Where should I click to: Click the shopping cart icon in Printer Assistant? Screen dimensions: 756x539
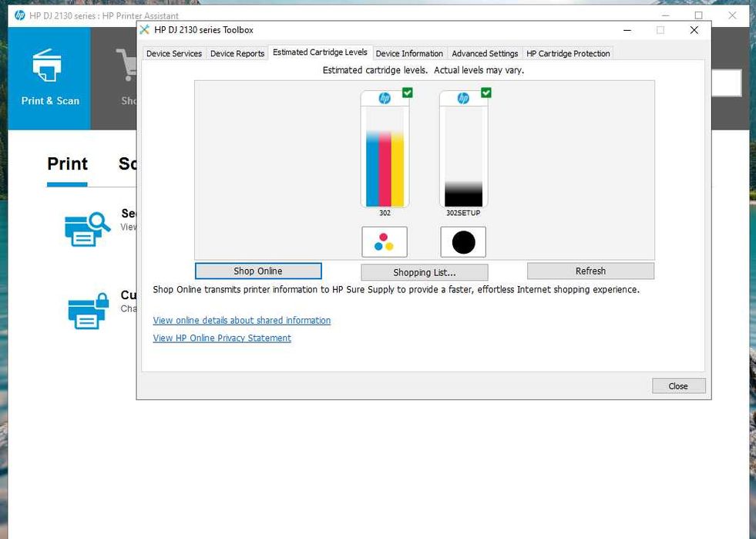tap(126, 64)
